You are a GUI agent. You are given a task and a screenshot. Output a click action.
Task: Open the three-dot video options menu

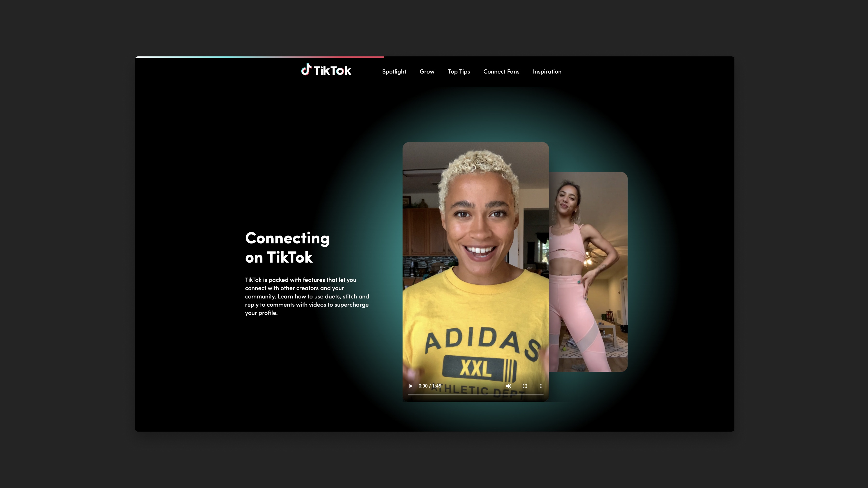coord(541,386)
